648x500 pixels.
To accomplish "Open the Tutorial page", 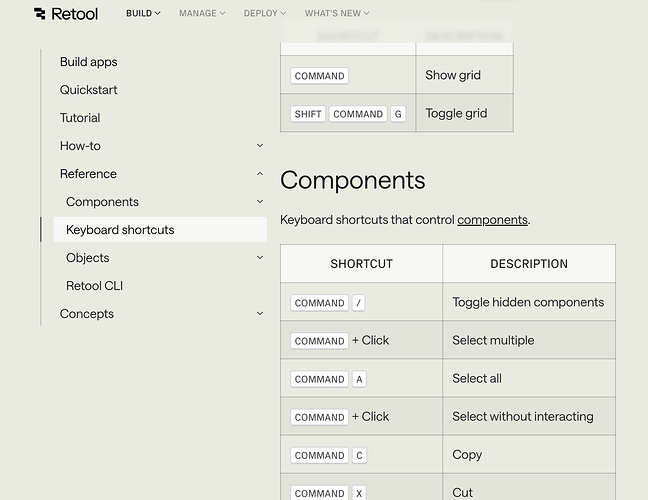I will [x=80, y=118].
